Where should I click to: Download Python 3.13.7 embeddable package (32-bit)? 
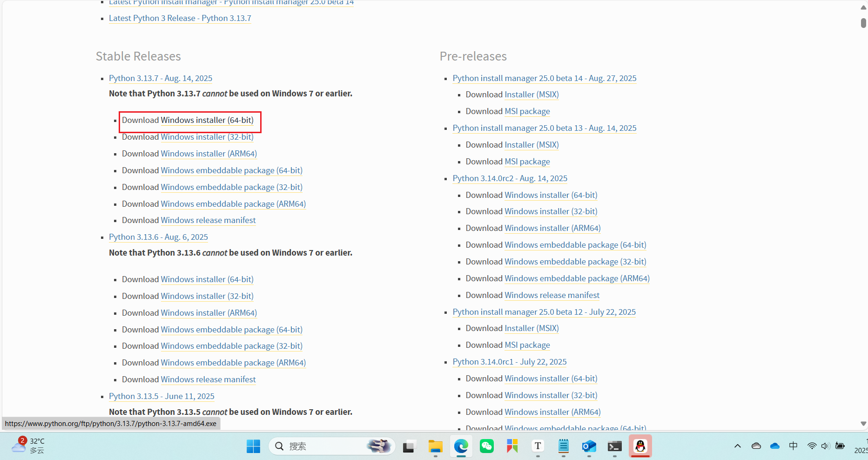pos(232,187)
